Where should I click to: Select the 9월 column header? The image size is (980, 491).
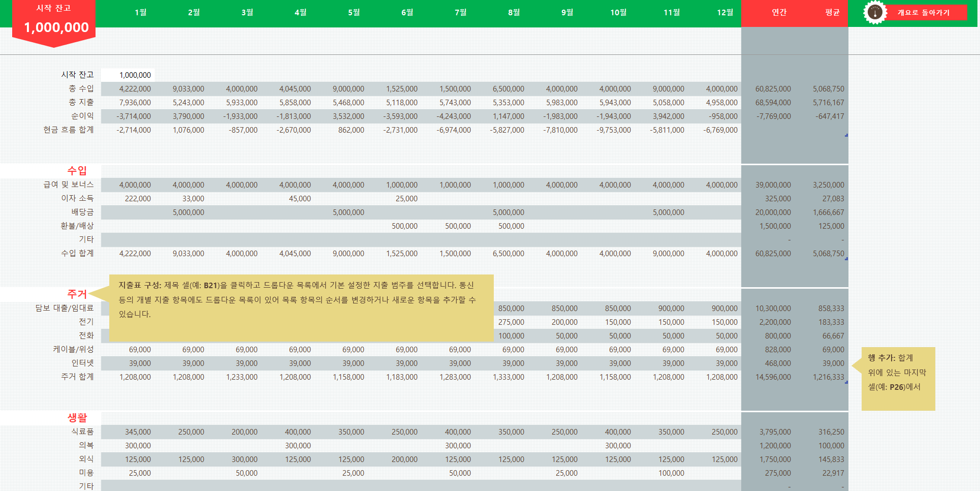click(567, 12)
